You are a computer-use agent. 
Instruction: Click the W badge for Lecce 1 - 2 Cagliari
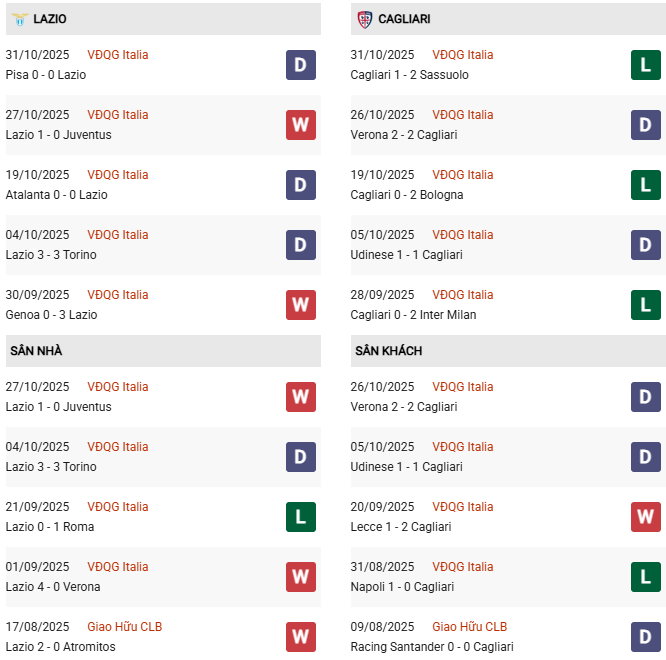tap(646, 517)
